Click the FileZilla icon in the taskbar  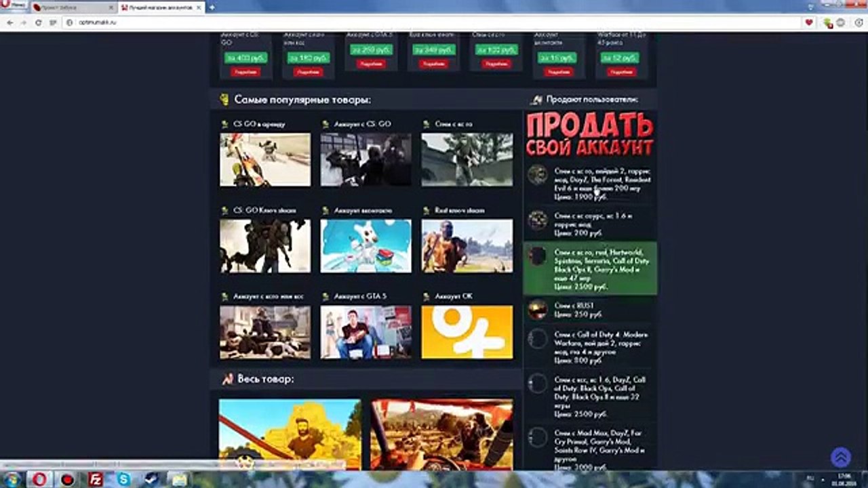[96, 479]
